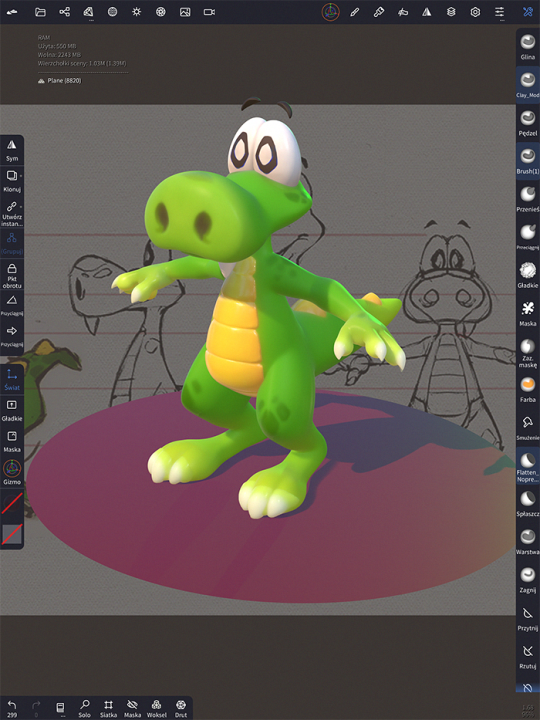Open the Scene hierarchy menu

[x=64, y=12]
